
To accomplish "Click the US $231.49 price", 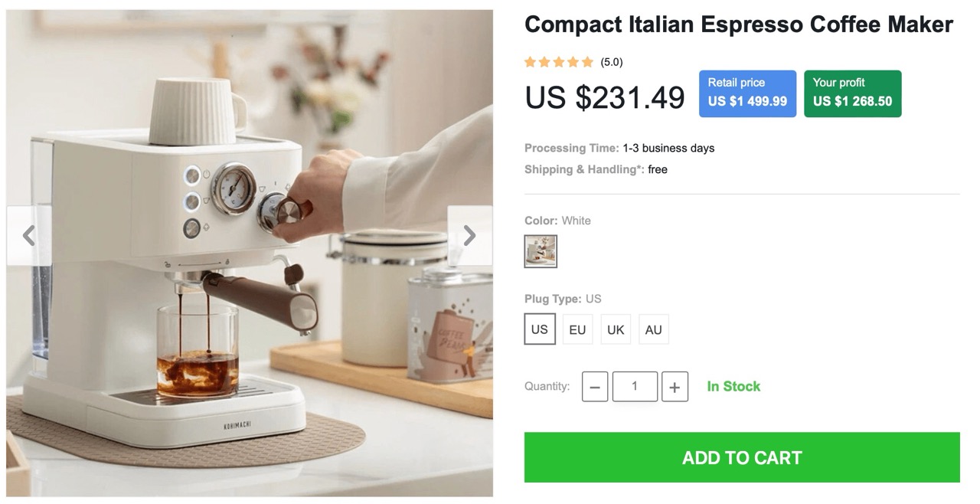I will click(x=605, y=97).
